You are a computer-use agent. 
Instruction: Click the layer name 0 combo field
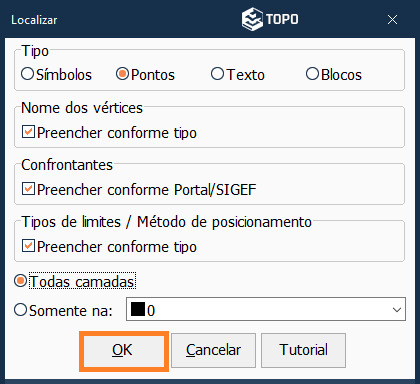pos(266,309)
